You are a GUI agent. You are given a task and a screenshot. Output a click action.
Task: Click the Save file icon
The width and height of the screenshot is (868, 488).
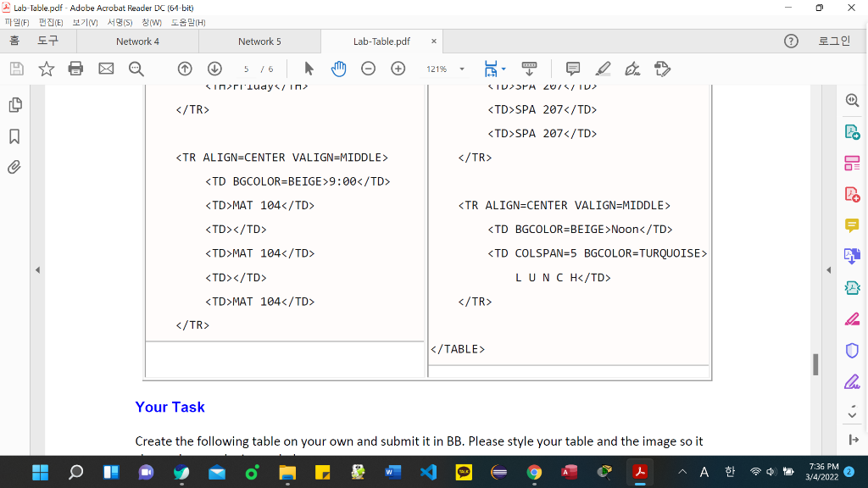coord(17,69)
